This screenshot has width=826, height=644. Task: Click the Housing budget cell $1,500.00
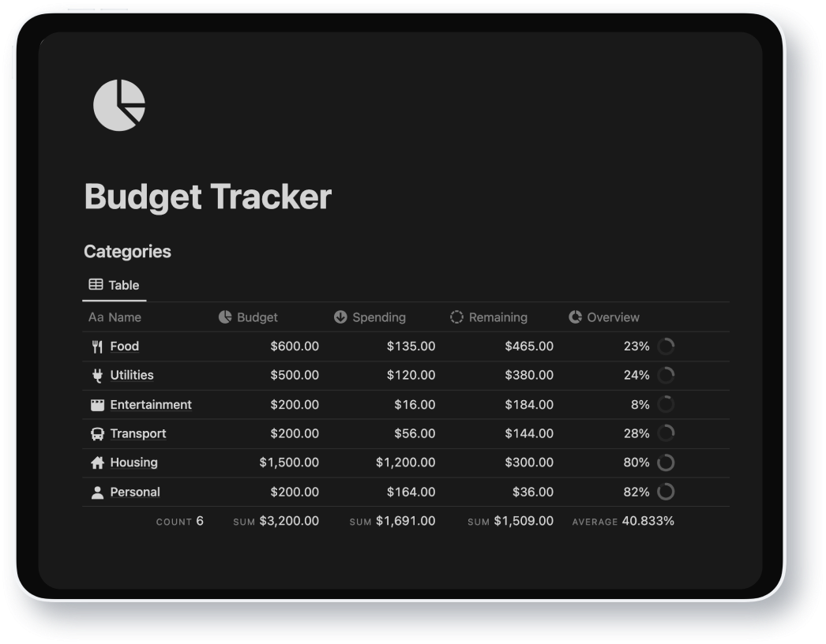(289, 462)
